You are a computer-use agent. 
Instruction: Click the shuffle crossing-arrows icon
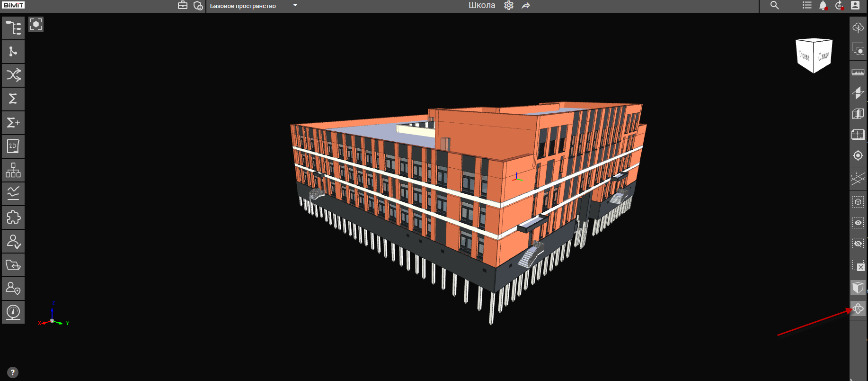[x=13, y=75]
